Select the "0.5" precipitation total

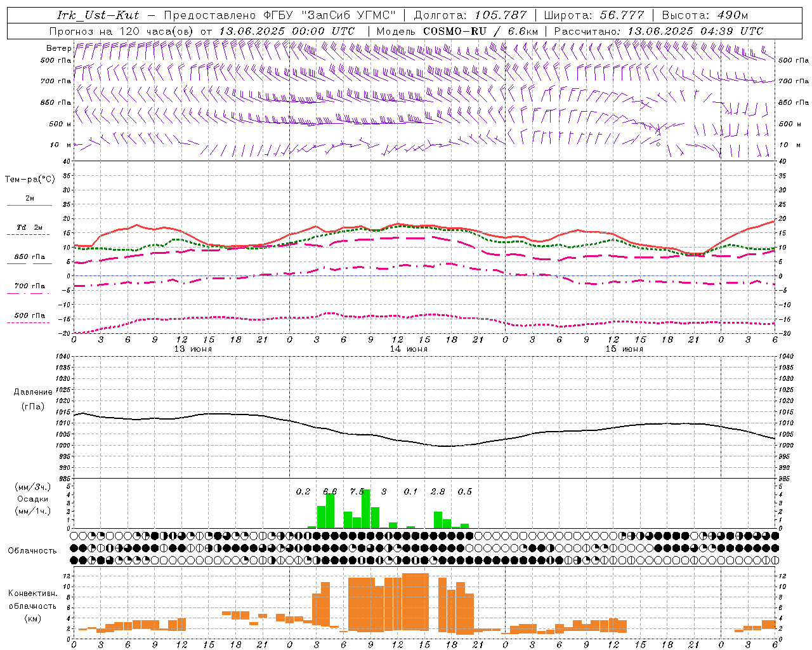click(465, 491)
